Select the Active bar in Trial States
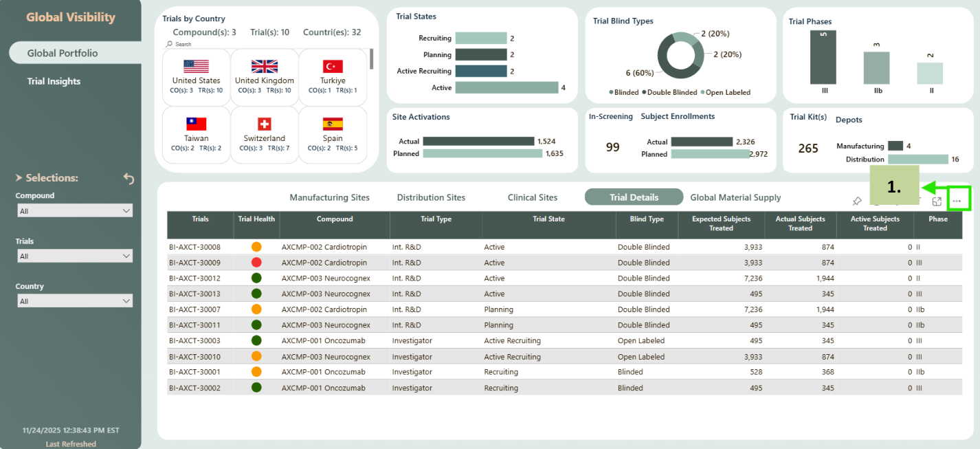 point(506,87)
